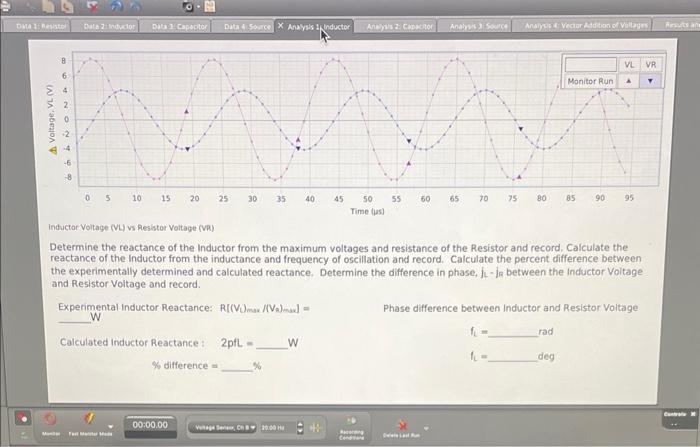Click the Inductor Voltage (VL) vs Resistor Voltage (VR) caption
The image size is (700, 447).
[x=131, y=228]
